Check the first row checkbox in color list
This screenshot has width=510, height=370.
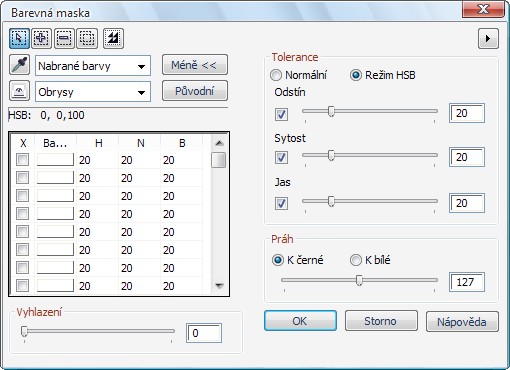[23, 160]
